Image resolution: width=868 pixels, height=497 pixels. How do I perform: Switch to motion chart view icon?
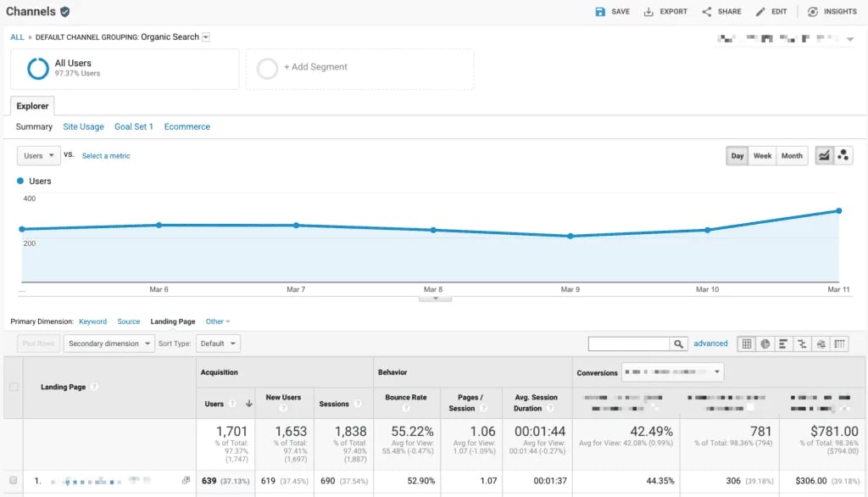pos(843,156)
